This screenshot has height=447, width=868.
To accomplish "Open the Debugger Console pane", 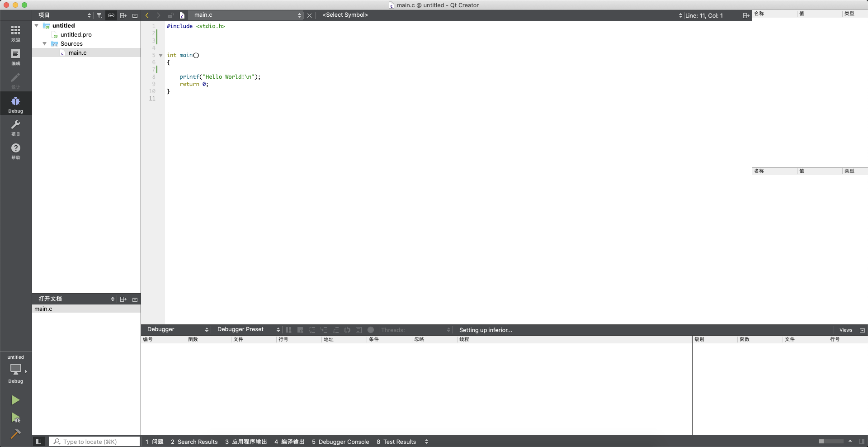I will pos(340,442).
